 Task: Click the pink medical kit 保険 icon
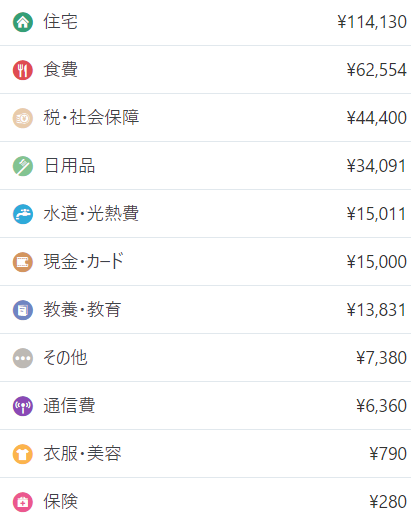coord(23,502)
